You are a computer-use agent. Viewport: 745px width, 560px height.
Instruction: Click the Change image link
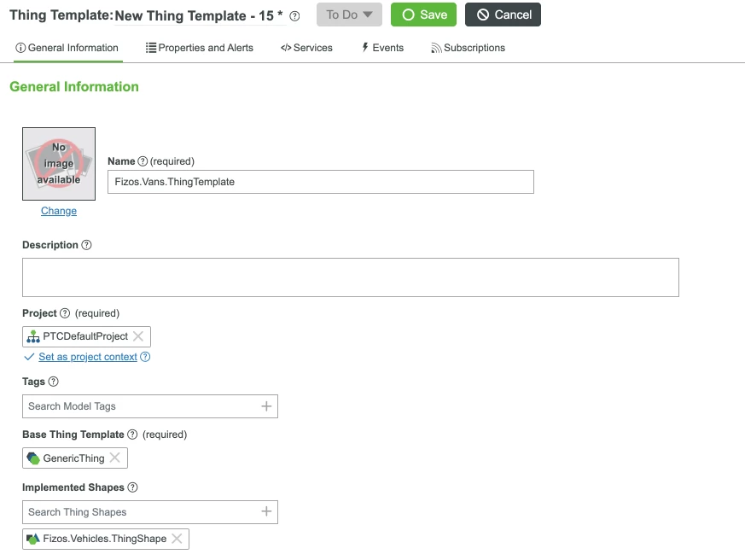(x=59, y=211)
